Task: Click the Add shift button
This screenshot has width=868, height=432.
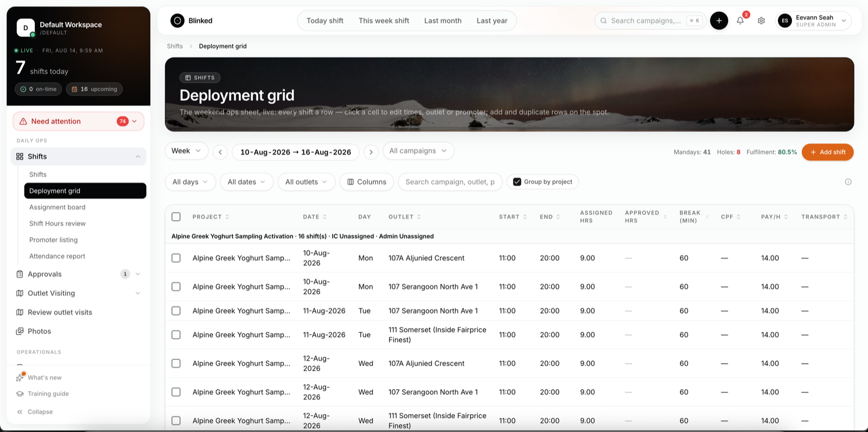Action: point(827,152)
